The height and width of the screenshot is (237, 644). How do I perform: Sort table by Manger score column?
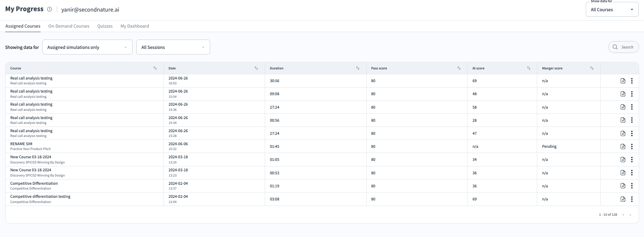(592, 68)
